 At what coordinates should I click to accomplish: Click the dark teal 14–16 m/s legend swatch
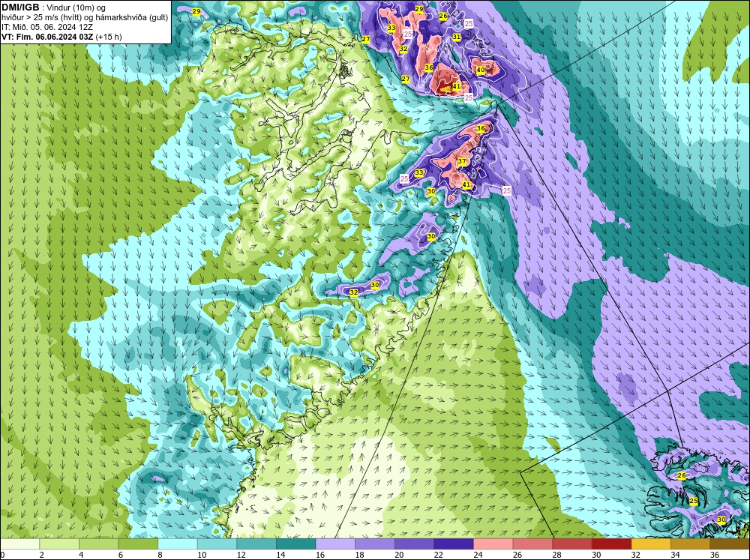(295, 544)
